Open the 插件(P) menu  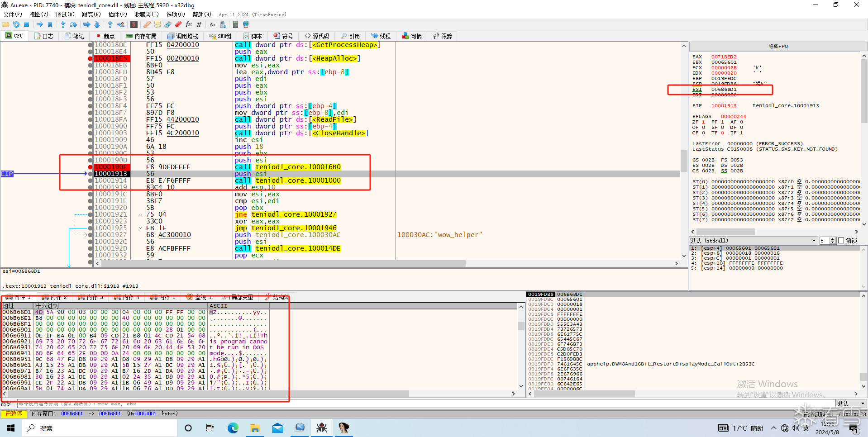click(118, 14)
